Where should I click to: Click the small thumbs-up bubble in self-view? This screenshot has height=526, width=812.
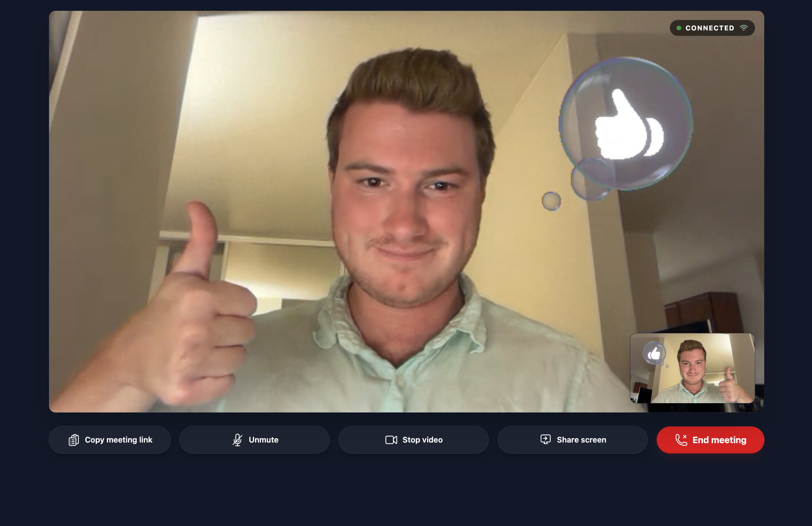point(654,353)
